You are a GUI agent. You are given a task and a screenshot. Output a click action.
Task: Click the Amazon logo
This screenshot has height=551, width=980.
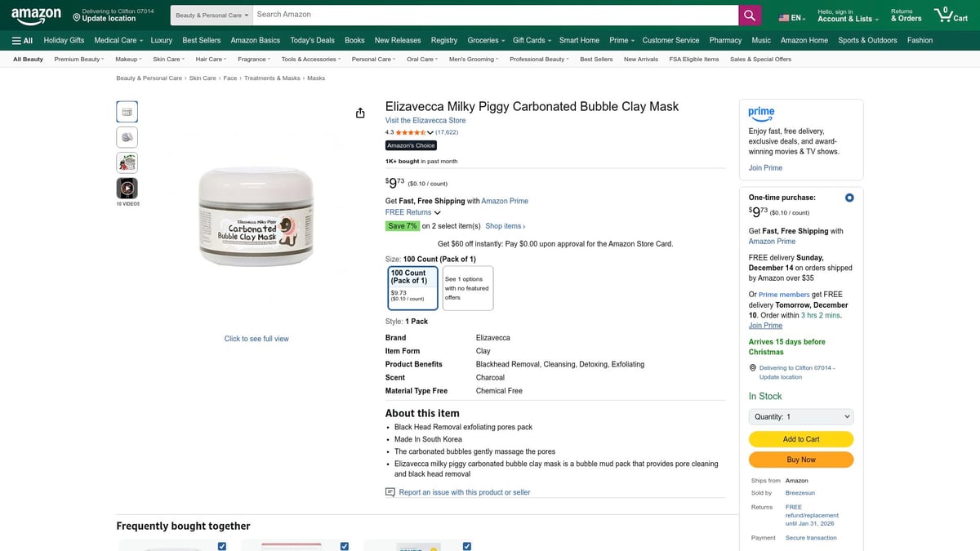(x=36, y=14)
